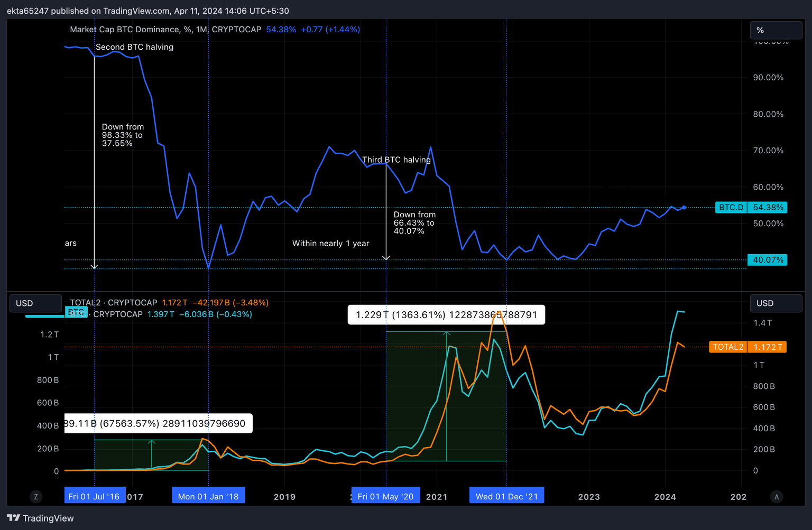Select the Wed 01 Dec '21 date marker
812x530 pixels.
click(x=506, y=495)
